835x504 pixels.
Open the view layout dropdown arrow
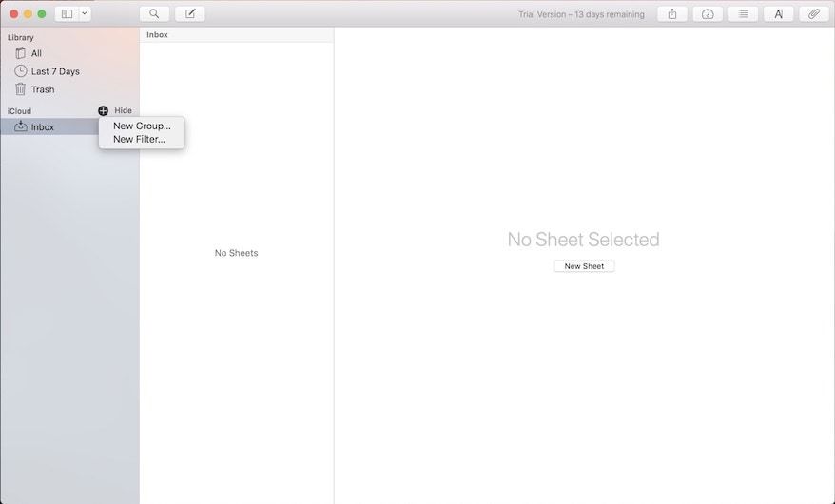pos(85,14)
